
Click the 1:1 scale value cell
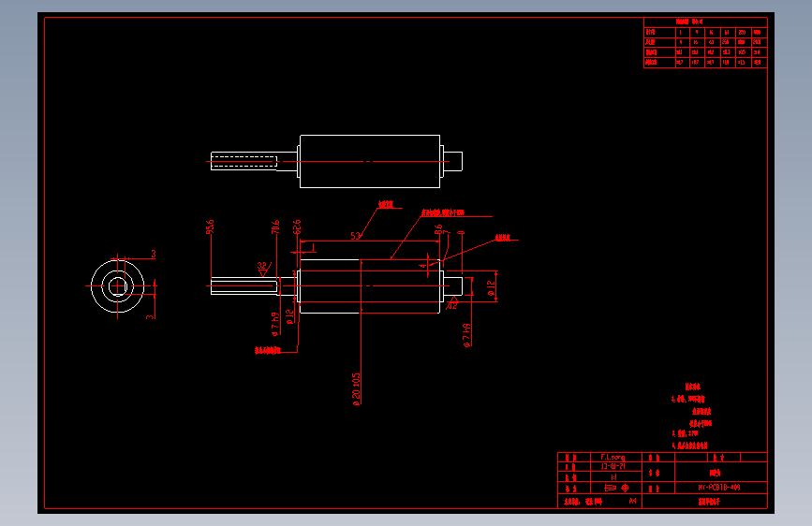(614, 477)
